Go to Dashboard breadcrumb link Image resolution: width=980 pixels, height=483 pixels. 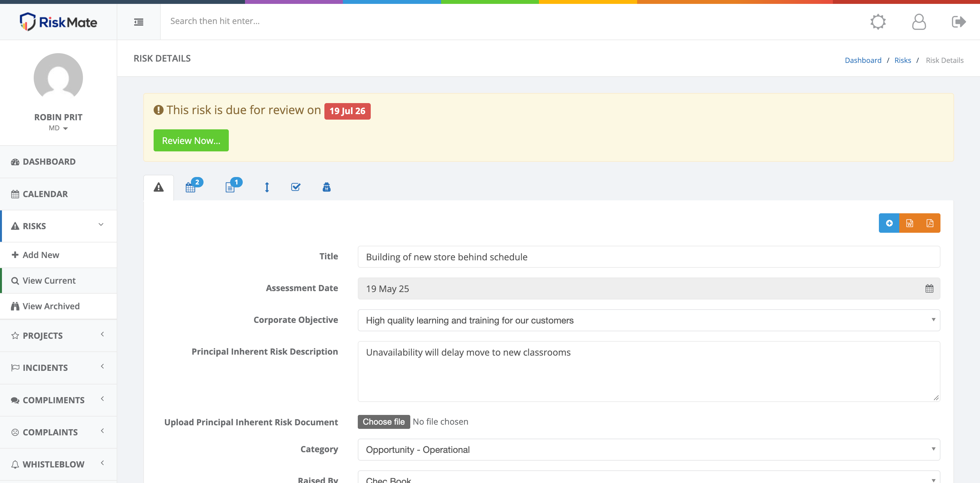pyautogui.click(x=863, y=60)
